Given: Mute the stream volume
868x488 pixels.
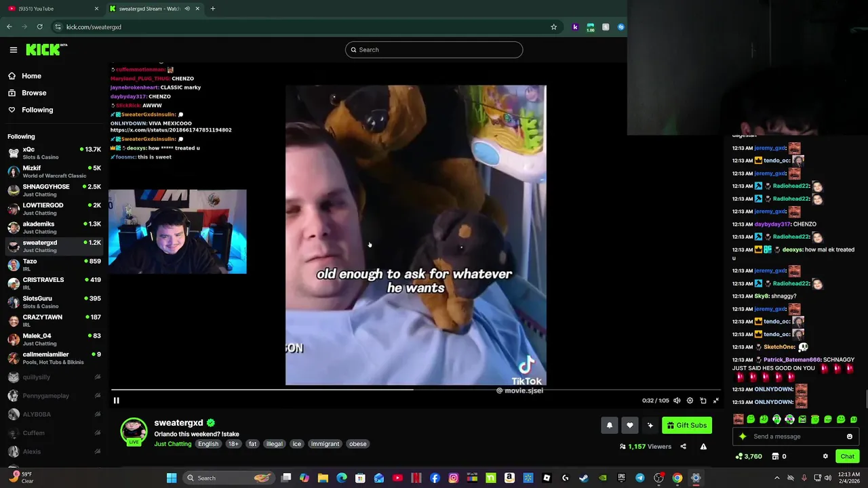Looking at the screenshot, I should click(677, 401).
